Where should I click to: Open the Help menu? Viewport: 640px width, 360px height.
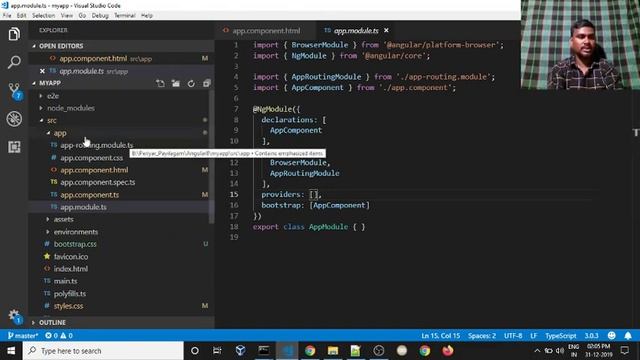pyautogui.click(x=147, y=16)
